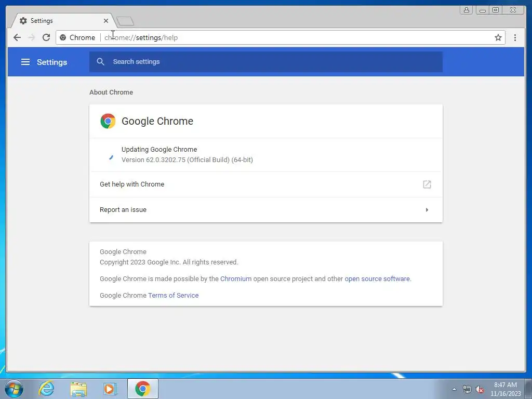Click the Updating Google Chrome status text

point(159,149)
